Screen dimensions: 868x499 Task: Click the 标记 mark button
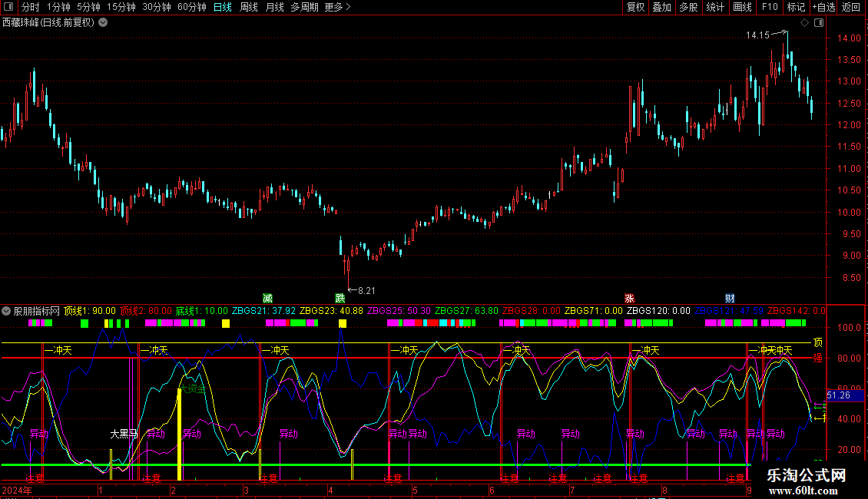pos(796,7)
